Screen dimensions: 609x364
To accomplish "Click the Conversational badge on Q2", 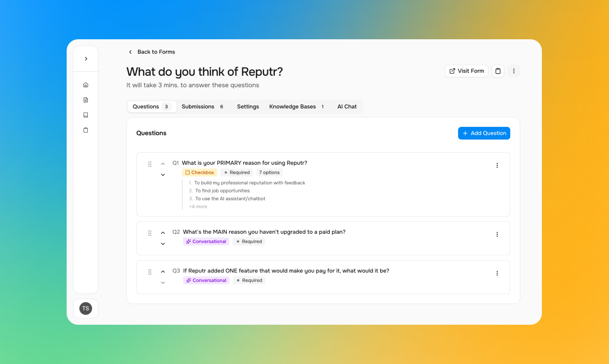I will (x=206, y=241).
